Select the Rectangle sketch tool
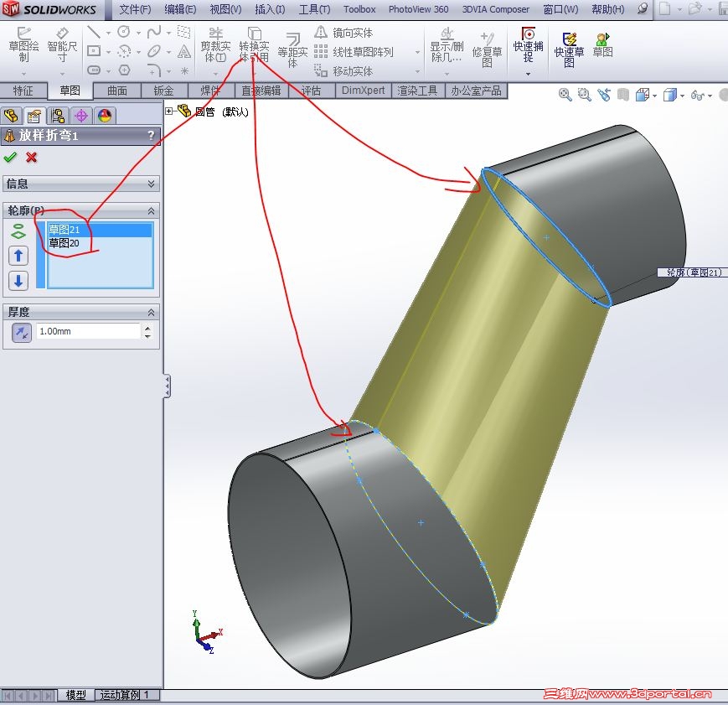Image resolution: width=728 pixels, height=705 pixels. click(x=94, y=50)
